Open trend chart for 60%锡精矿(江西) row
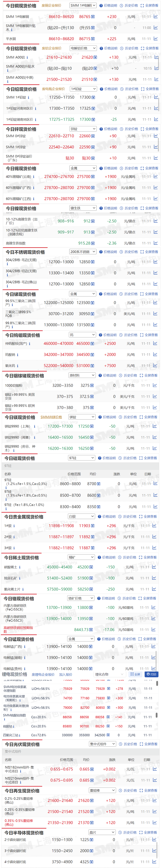The image size is (162, 868). (156, 198)
